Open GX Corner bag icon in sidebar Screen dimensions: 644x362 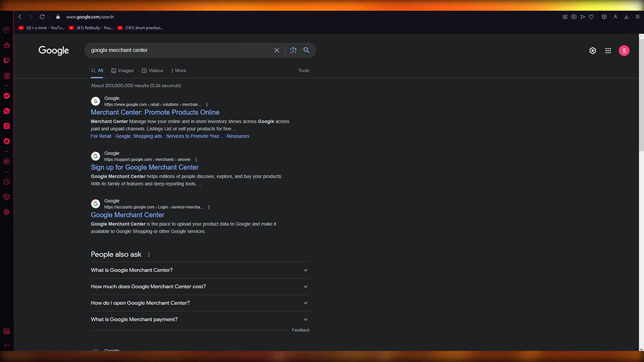[x=6, y=45]
